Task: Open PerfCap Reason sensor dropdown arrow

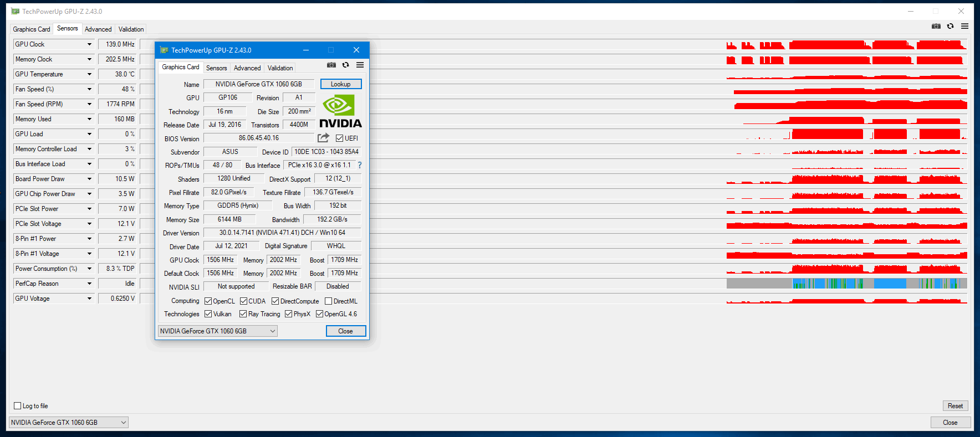Action: [x=89, y=284]
